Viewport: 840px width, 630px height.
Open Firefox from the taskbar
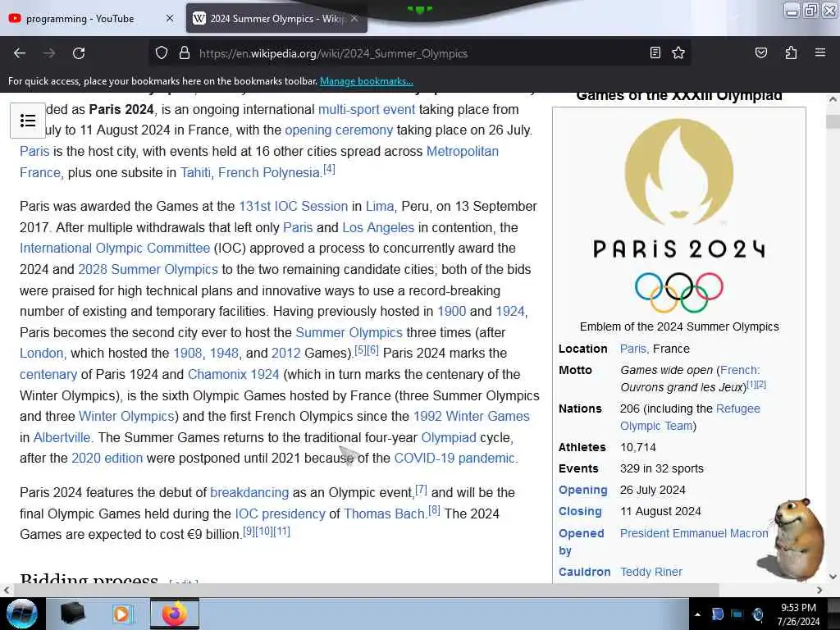175,614
